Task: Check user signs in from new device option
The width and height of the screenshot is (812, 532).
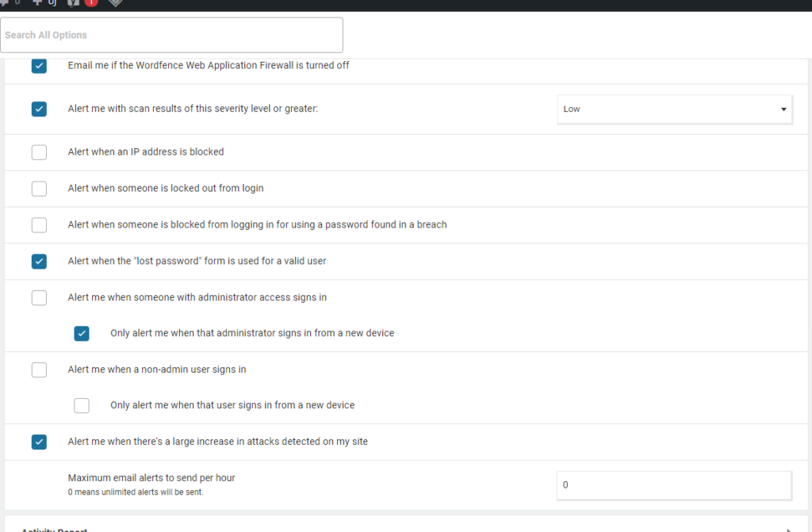Action: click(x=82, y=406)
